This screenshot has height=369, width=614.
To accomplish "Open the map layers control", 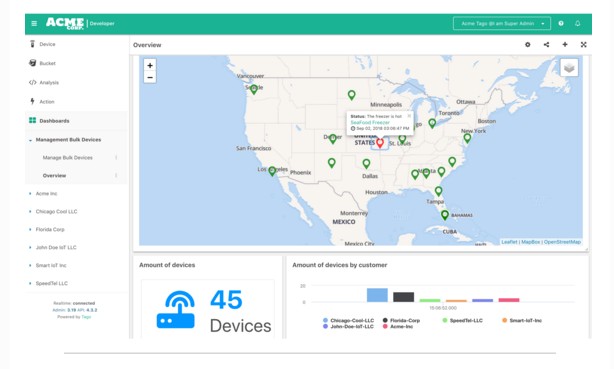I will click(569, 68).
